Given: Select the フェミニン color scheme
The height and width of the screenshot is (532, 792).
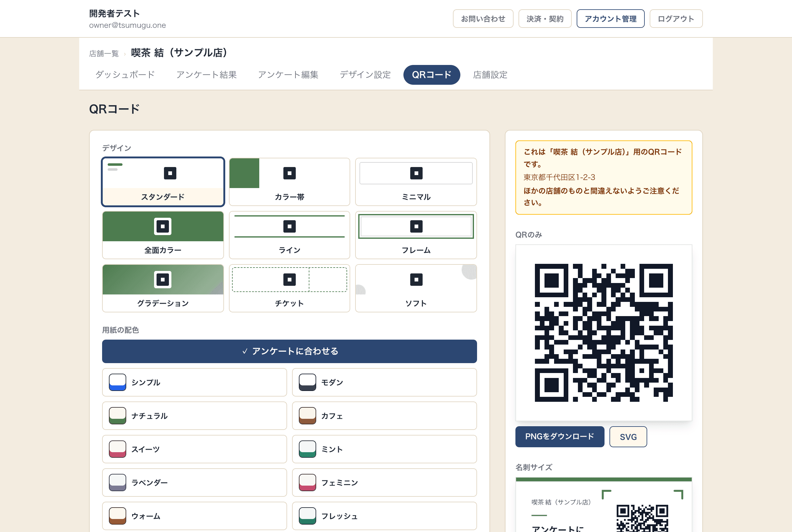Looking at the screenshot, I should (385, 483).
